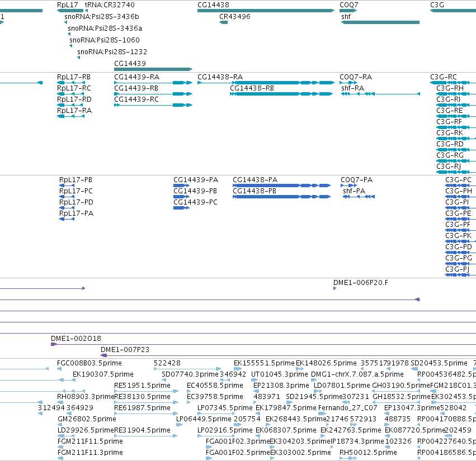The width and height of the screenshot is (476, 461).
Task: Click the C3G-PJ protein label
Action: 457,269
